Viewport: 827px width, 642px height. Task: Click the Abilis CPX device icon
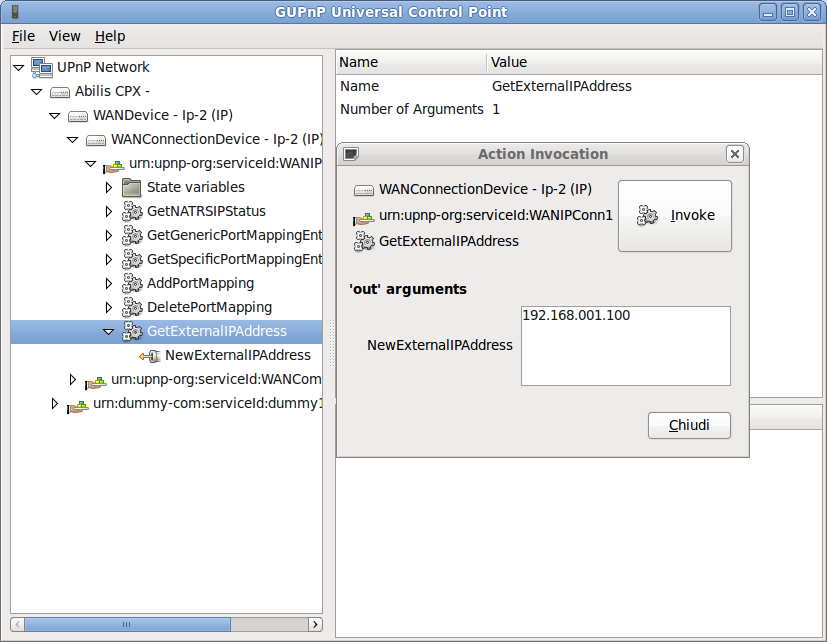click(60, 91)
